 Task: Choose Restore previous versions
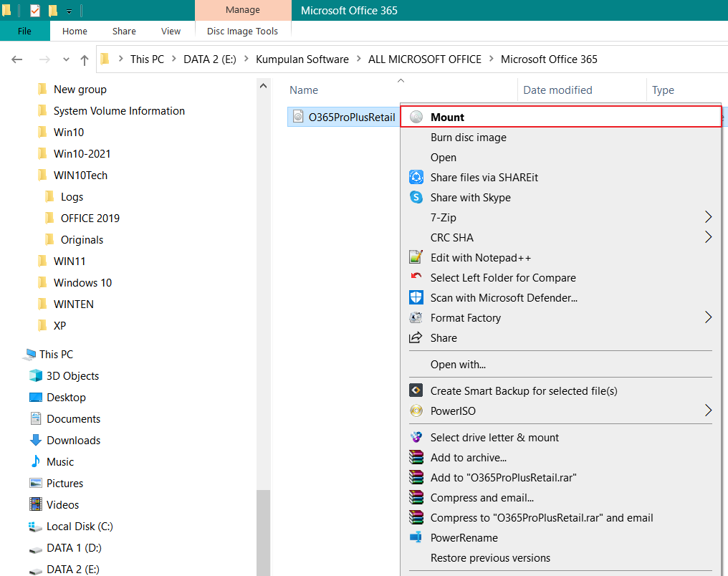pos(490,558)
